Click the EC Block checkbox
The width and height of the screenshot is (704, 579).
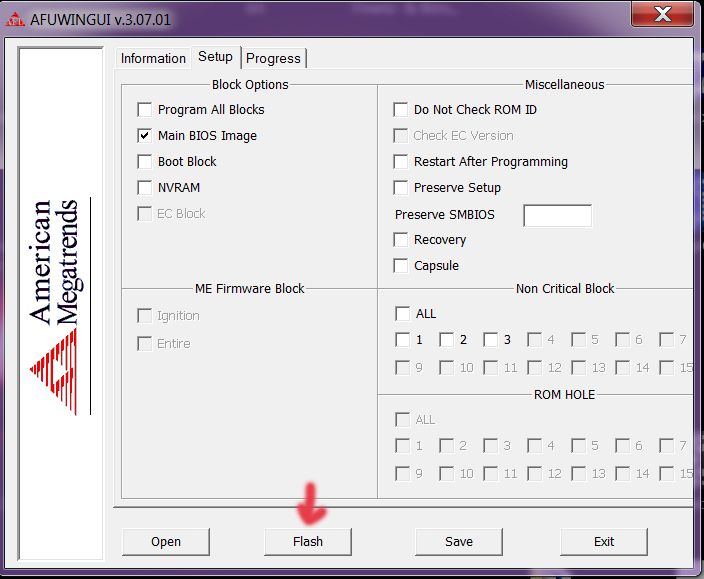tap(145, 214)
